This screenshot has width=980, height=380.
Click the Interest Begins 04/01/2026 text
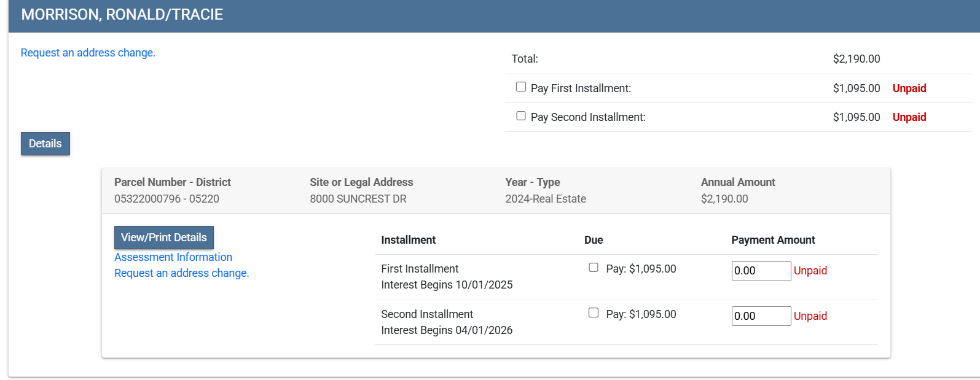pyautogui.click(x=447, y=330)
